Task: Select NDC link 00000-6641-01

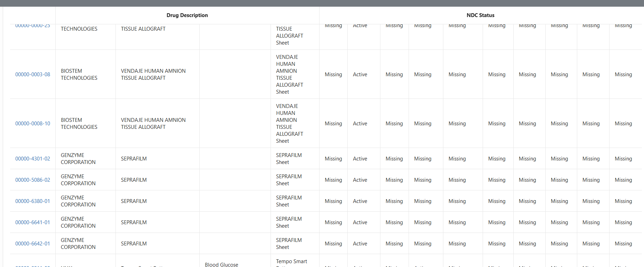Action: [33, 222]
